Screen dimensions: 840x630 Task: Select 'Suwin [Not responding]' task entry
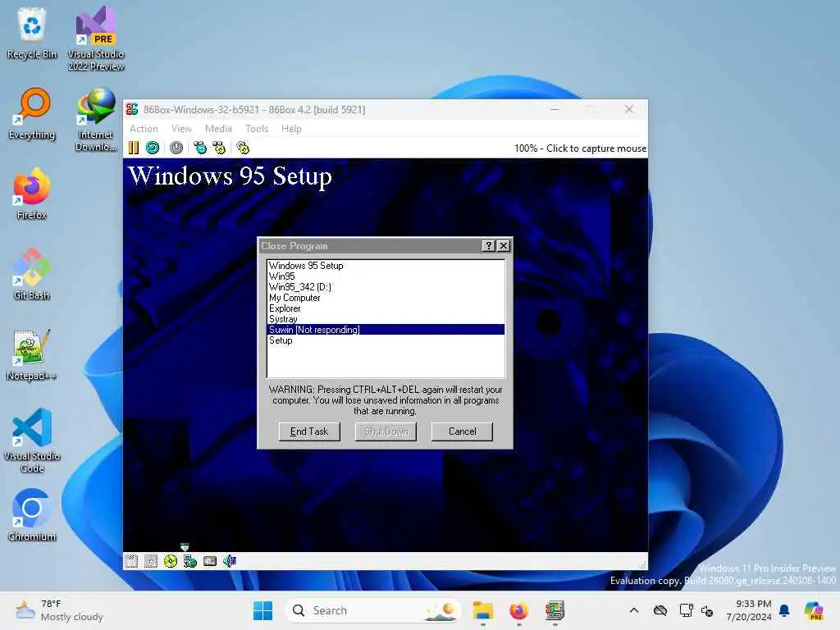pyautogui.click(x=386, y=330)
